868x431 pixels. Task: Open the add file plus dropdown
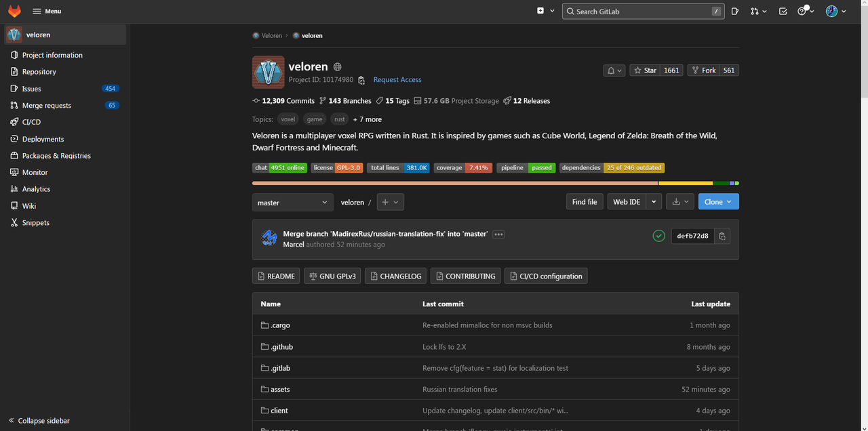pos(391,202)
